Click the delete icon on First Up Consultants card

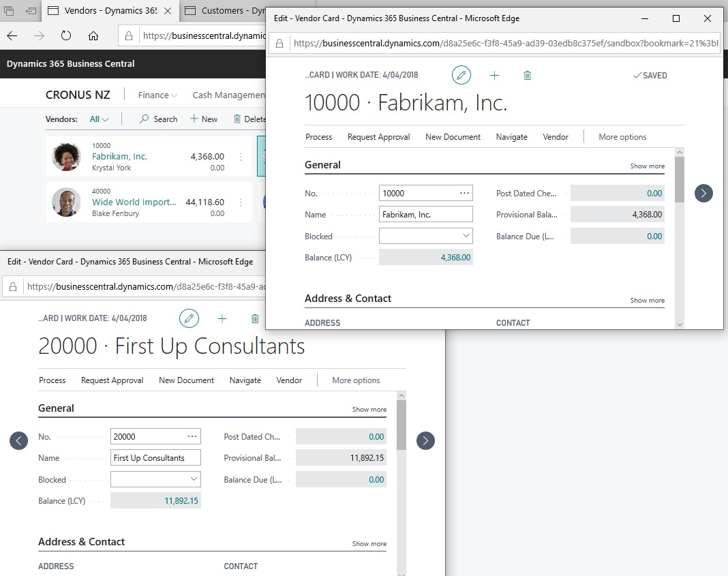[255, 318]
